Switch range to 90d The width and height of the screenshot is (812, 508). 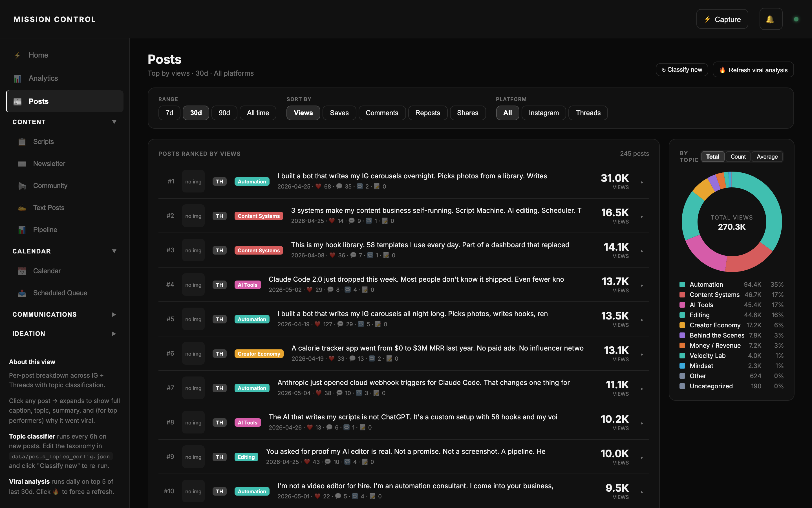click(224, 113)
